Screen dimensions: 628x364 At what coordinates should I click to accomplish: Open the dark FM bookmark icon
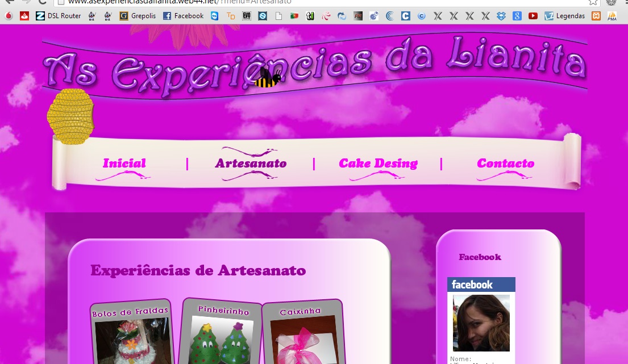(358, 16)
